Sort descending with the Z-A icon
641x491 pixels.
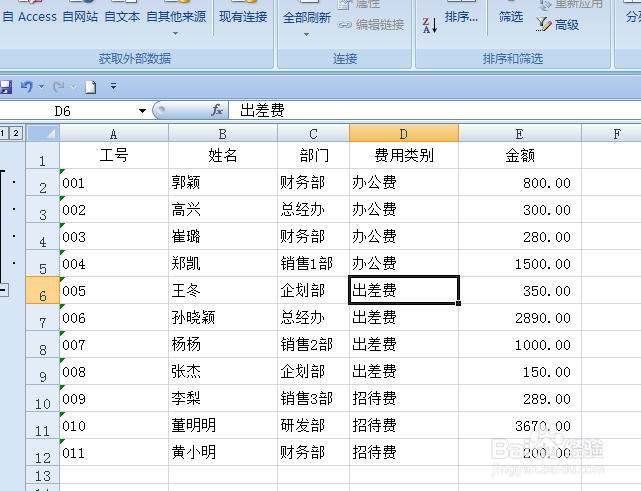(430, 25)
